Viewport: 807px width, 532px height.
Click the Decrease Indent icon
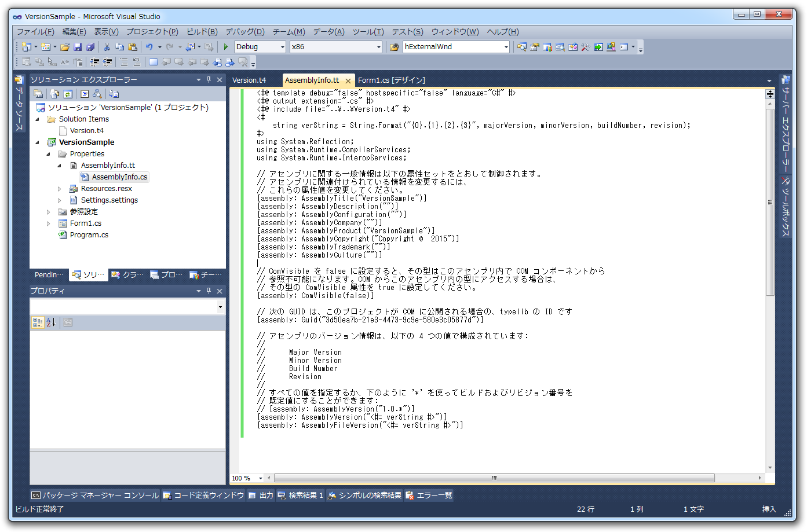(x=94, y=62)
